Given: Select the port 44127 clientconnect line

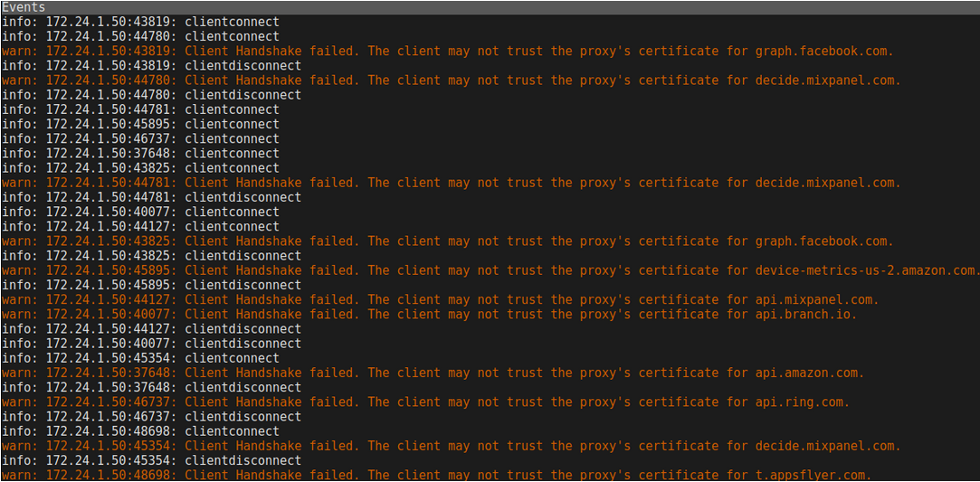Looking at the screenshot, I should pyautogui.click(x=140, y=227).
